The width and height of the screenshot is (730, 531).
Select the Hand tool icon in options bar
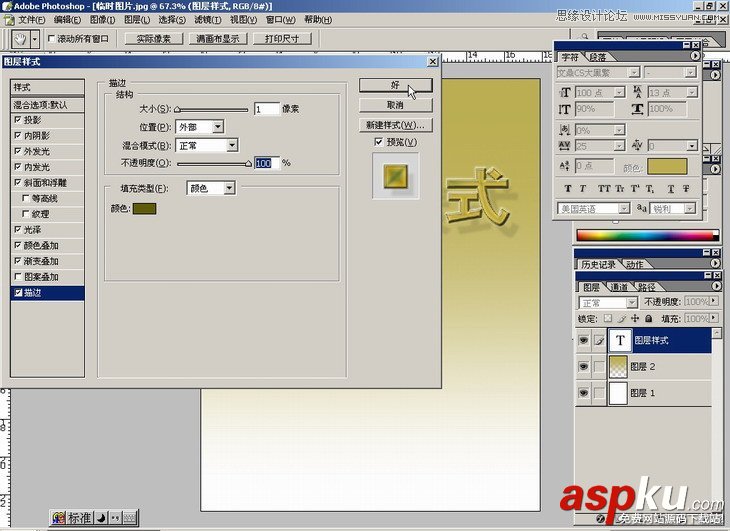tap(20, 39)
